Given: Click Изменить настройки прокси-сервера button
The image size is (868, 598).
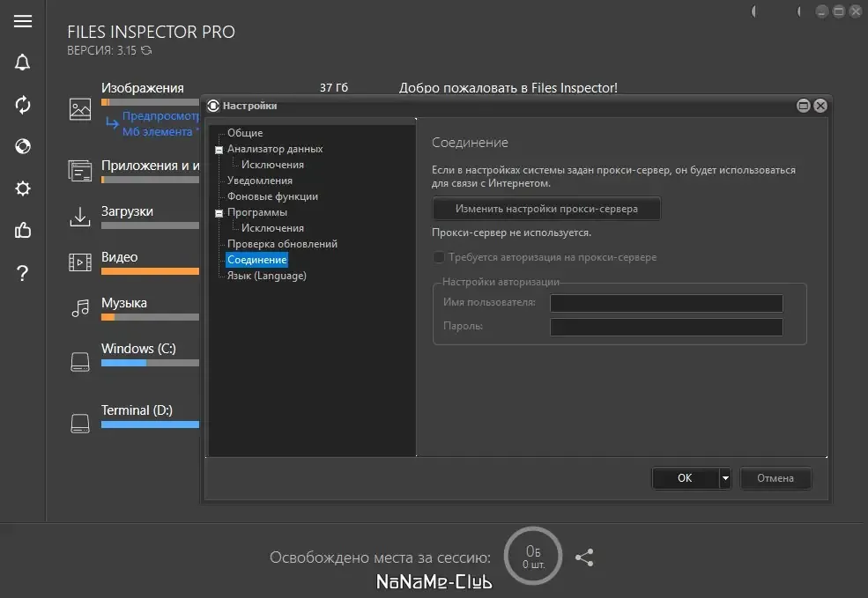Looking at the screenshot, I should pos(546,209).
